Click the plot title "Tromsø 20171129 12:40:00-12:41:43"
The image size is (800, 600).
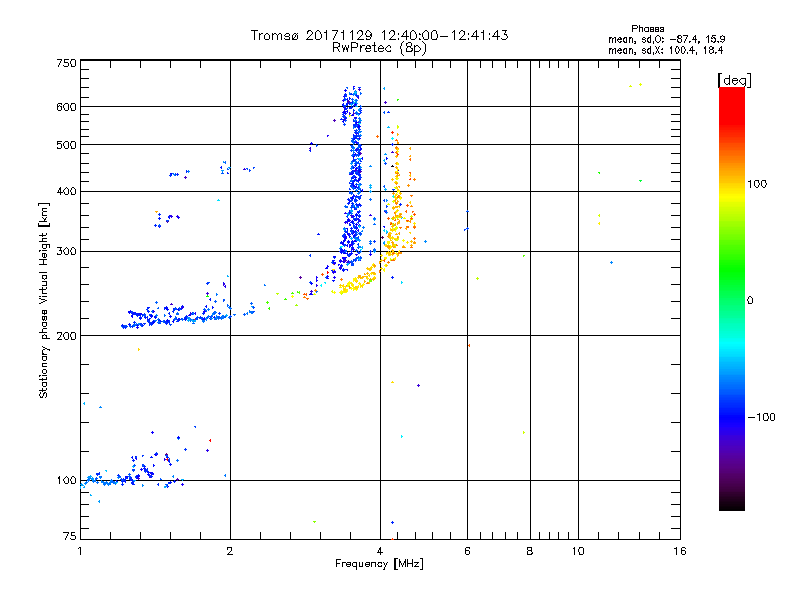click(379, 35)
